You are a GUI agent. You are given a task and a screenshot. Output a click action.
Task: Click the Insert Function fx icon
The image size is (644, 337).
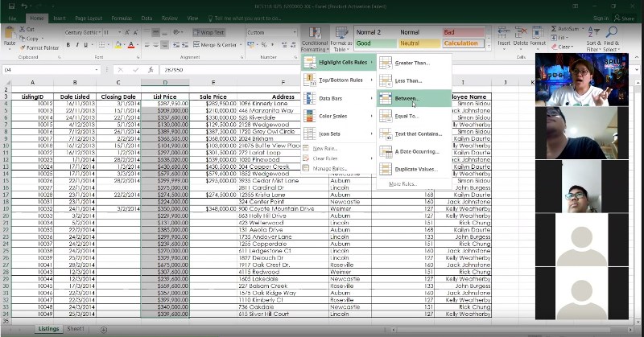coord(150,70)
